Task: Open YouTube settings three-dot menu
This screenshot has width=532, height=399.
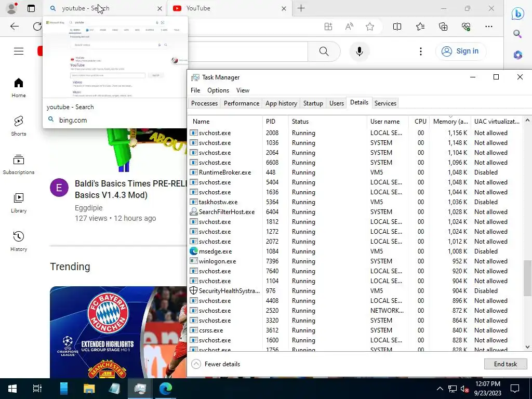Action: [x=421, y=51]
